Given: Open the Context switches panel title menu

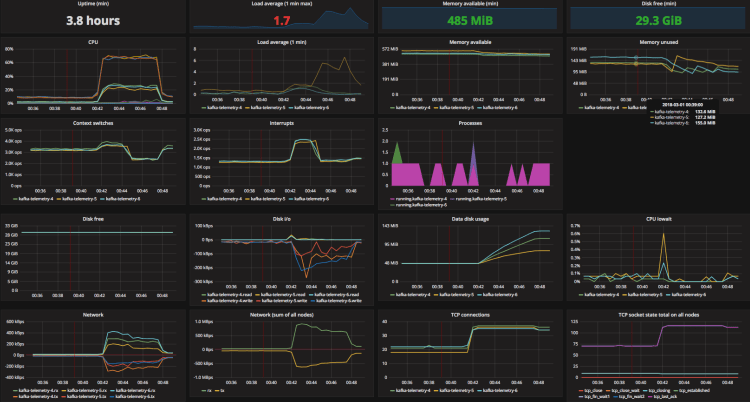Looking at the screenshot, I should [x=93, y=123].
